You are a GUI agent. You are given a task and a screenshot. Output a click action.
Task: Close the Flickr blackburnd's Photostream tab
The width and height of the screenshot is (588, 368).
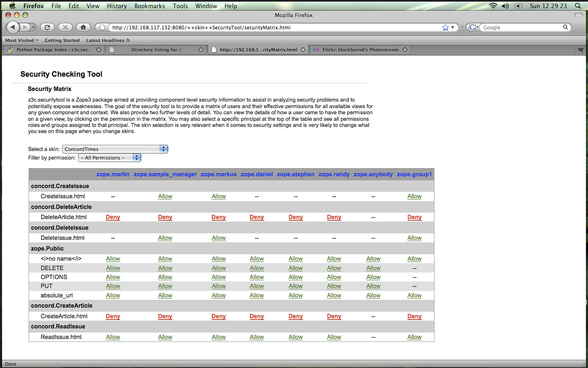[405, 50]
